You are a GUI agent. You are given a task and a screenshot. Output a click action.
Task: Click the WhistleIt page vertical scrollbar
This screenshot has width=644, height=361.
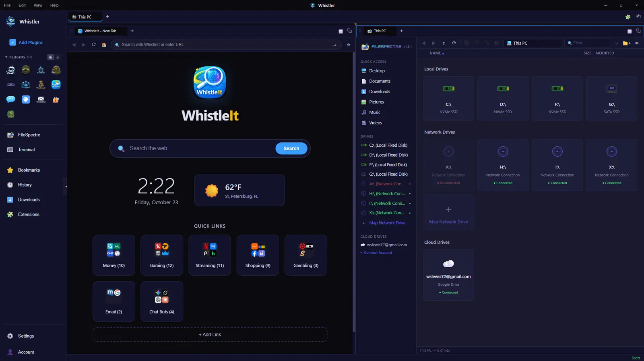354,192
